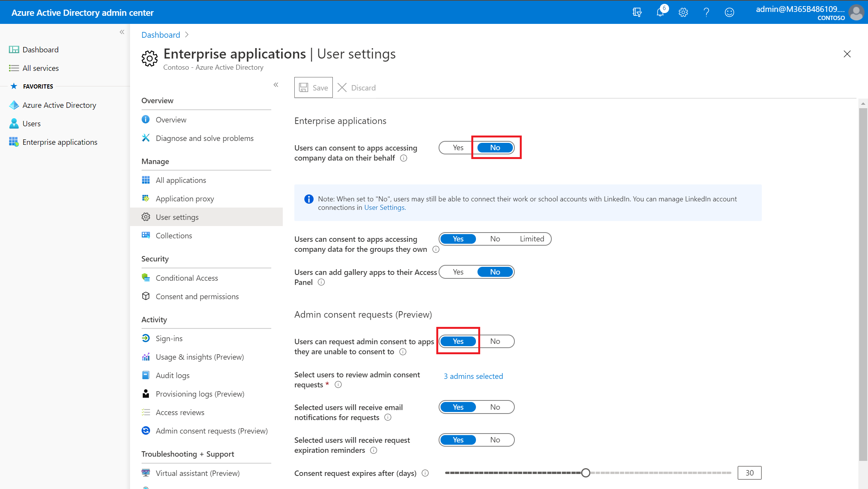Set user consent to apps to Yes
Image resolution: width=868 pixels, height=489 pixels.
[x=458, y=147]
